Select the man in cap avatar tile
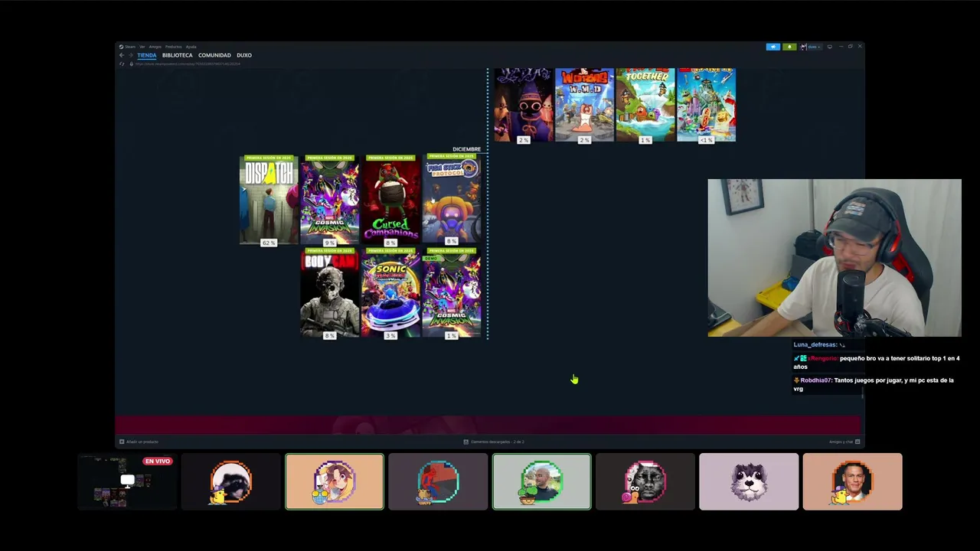980x551 pixels. pyautogui.click(x=852, y=481)
